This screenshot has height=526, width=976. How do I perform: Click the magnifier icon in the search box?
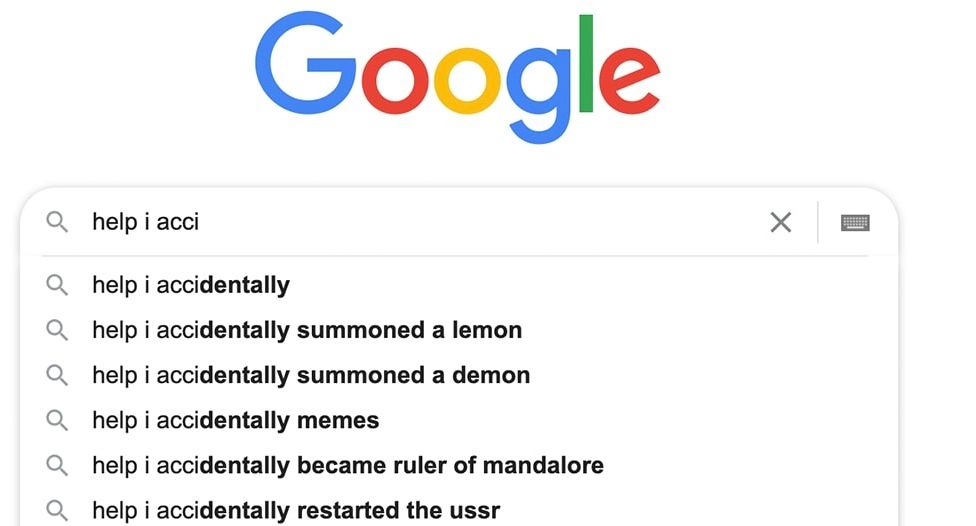point(57,222)
